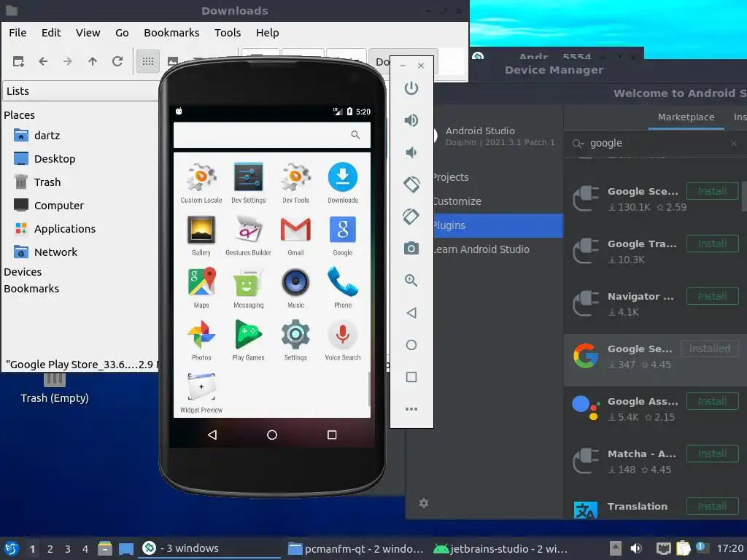Open Downloads app in emulator
Viewport: 747px width, 560px height.
coord(343,183)
